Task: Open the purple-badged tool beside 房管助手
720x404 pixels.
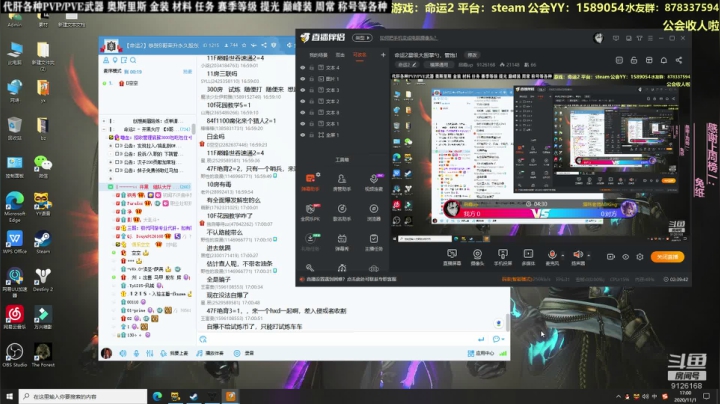Action: (x=374, y=182)
